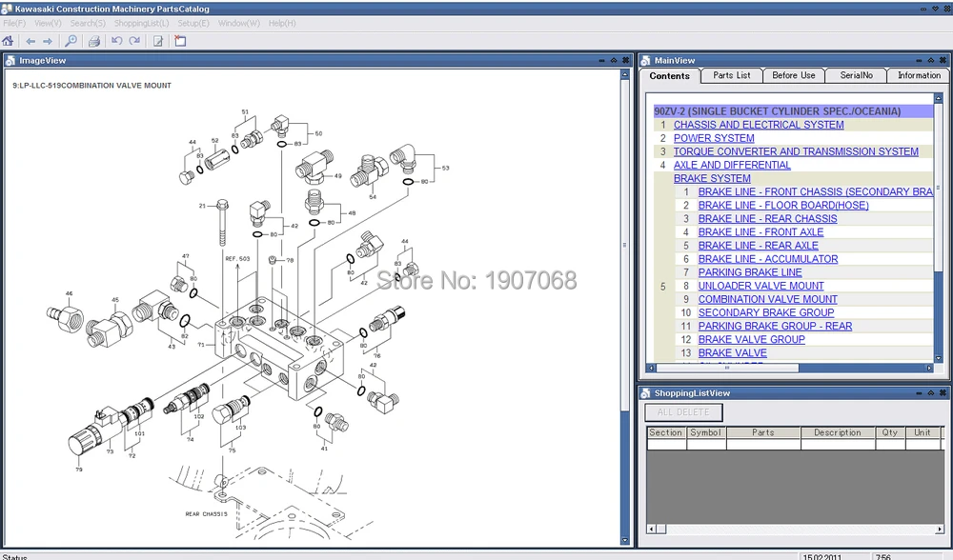Image resolution: width=953 pixels, height=560 pixels.
Task: Click the red-X window toolbar icon
Action: click(x=179, y=41)
